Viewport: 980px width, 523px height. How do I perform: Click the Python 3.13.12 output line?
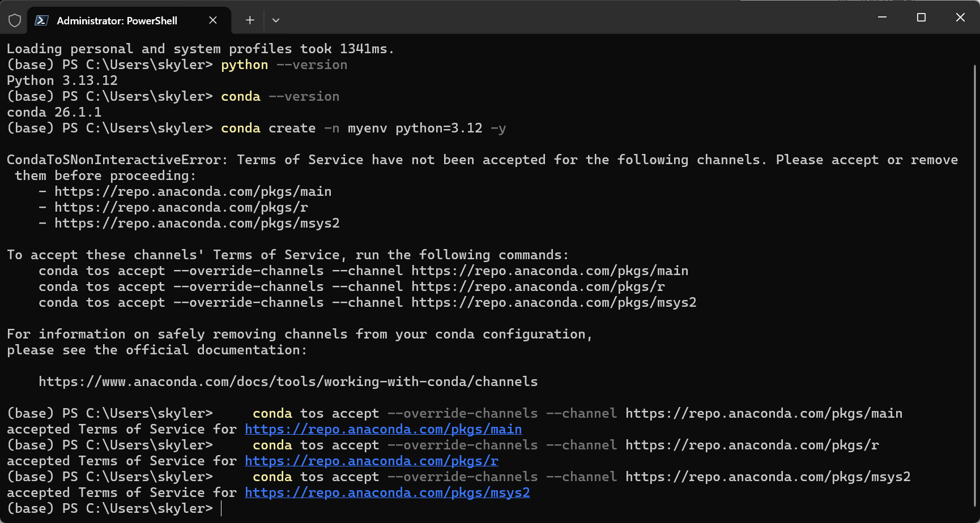[62, 81]
